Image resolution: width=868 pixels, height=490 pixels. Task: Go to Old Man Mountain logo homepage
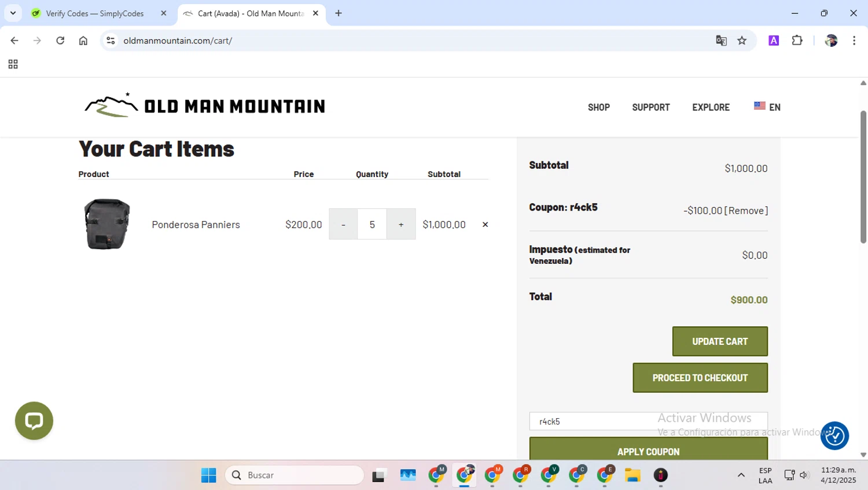point(204,106)
